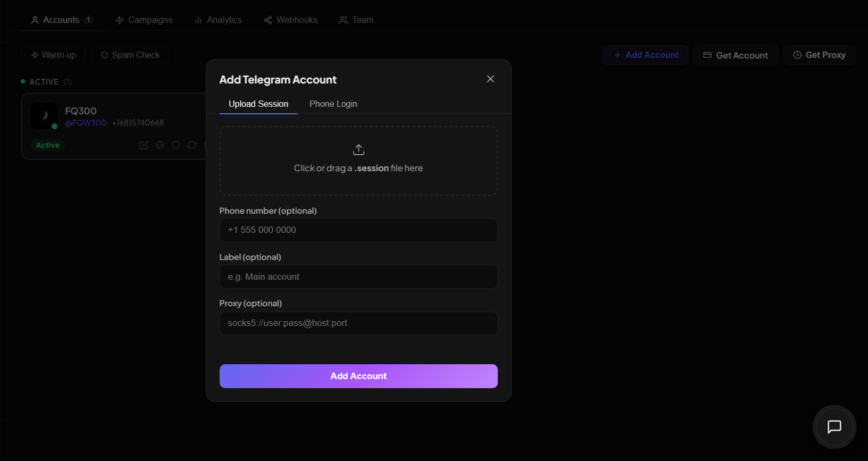The width and height of the screenshot is (868, 461).
Task: Click the shield icon on FQ300 card
Action: pos(176,145)
